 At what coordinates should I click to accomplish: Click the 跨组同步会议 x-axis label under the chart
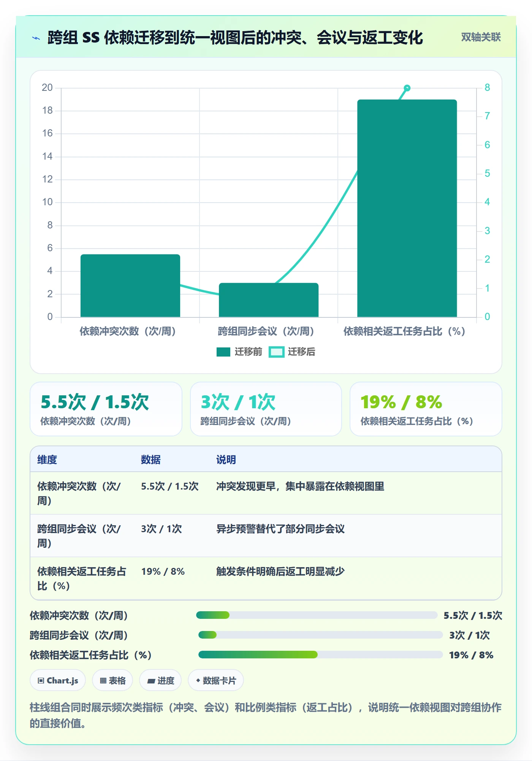266,331
